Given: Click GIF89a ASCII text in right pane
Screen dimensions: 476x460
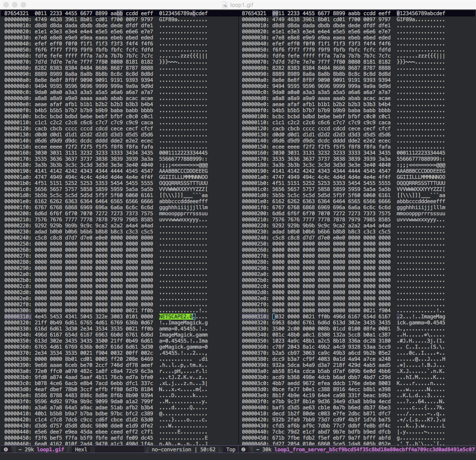Looking at the screenshot, I should click(x=406, y=19).
